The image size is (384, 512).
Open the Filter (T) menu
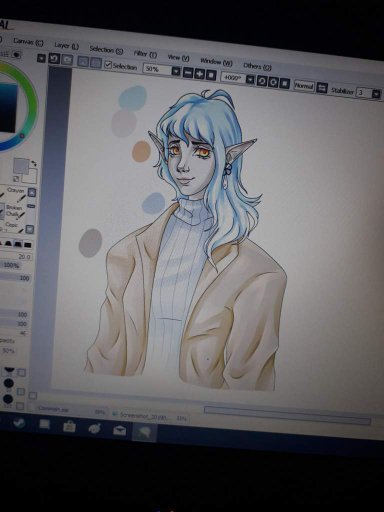145,54
